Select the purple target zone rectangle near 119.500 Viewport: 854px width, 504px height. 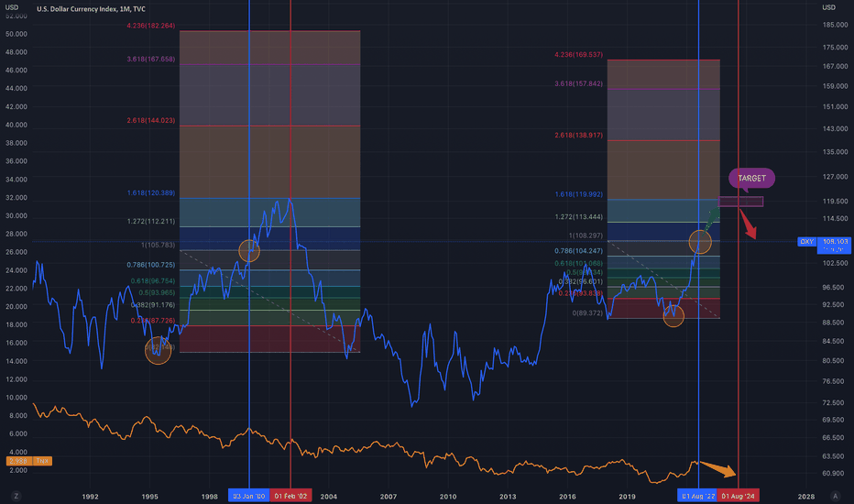click(740, 202)
